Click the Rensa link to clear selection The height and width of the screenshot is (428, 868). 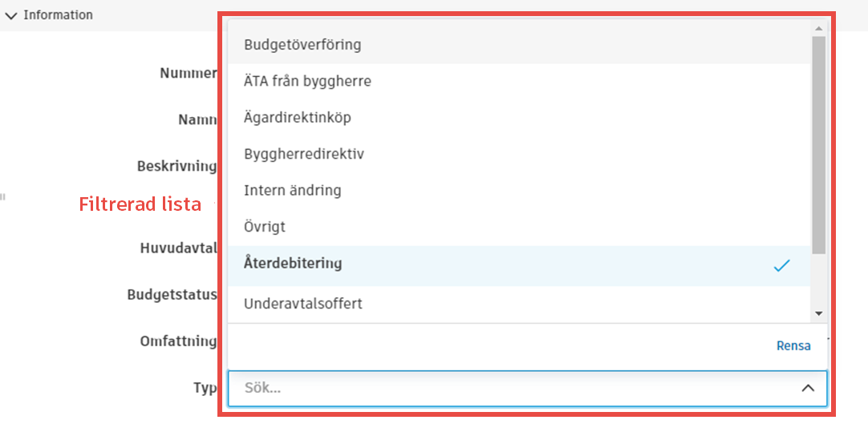(793, 346)
